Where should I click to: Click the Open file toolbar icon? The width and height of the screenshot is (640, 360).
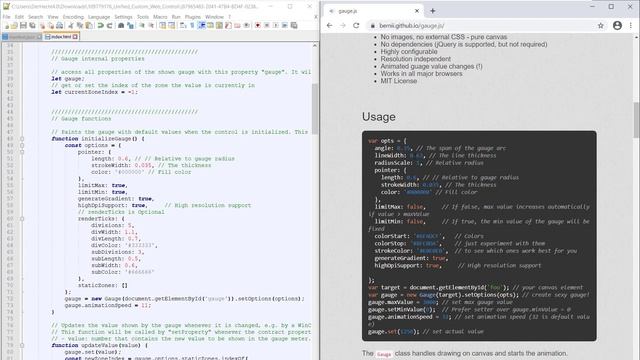pos(14,25)
